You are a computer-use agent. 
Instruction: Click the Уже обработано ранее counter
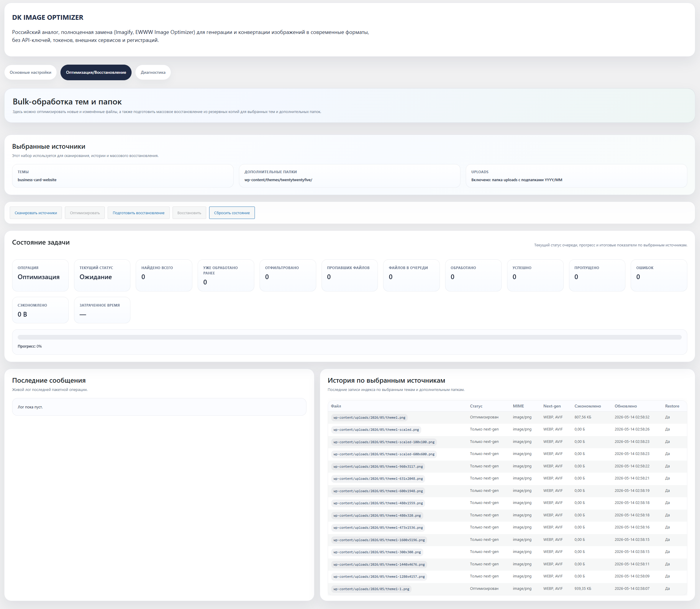226,275
